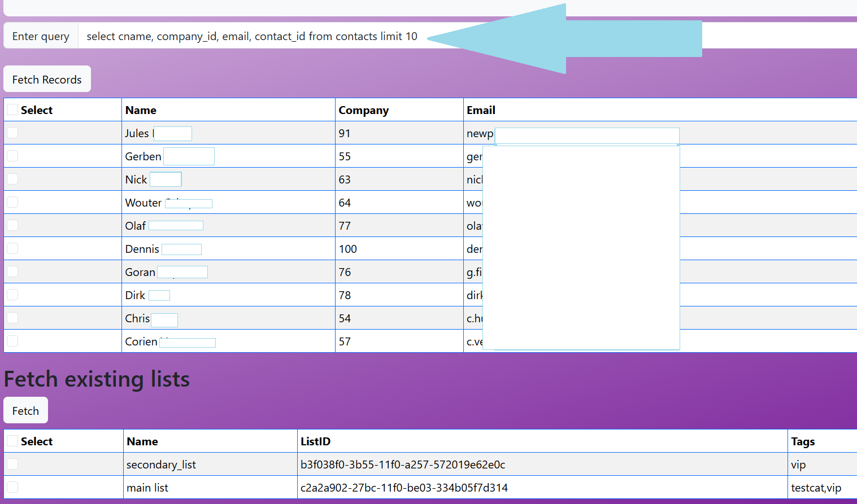The width and height of the screenshot is (857, 504).
Task: Select the Corien row checkbox
Action: (x=12, y=341)
